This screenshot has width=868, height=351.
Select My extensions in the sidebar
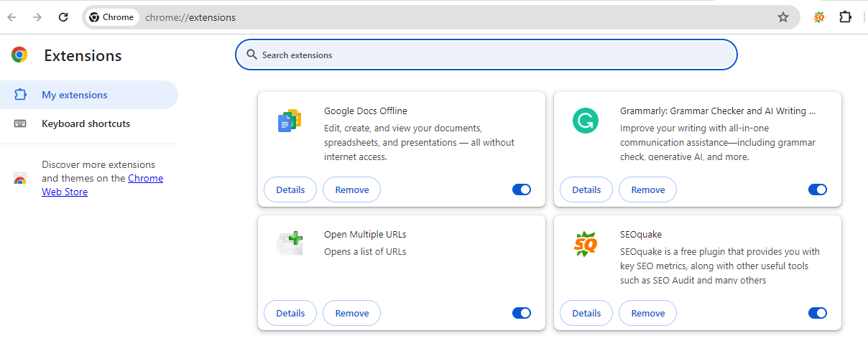coord(89,95)
